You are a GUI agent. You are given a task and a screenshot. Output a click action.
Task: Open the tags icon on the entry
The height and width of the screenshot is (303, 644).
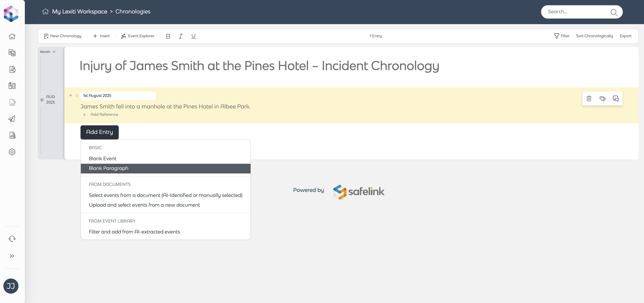click(x=603, y=99)
